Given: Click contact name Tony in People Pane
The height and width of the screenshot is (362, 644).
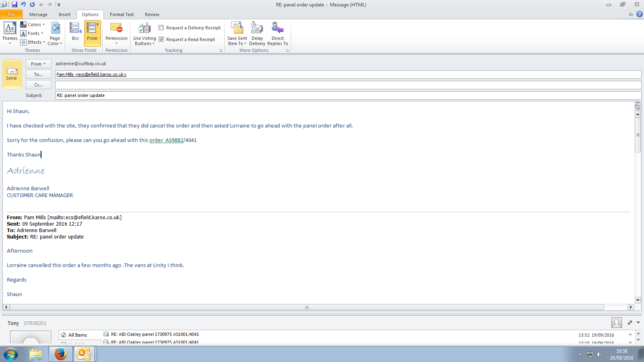Looking at the screenshot, I should (13, 323).
